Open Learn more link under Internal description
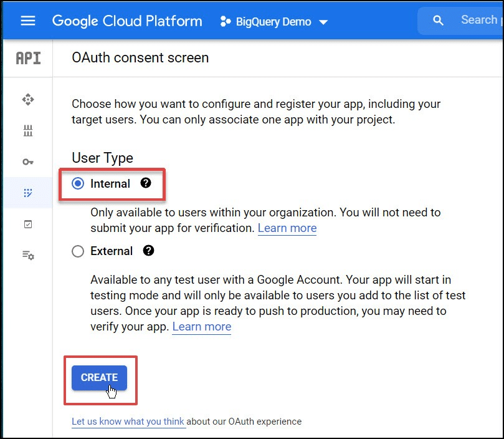Viewport: 504px width, 439px height. [287, 228]
